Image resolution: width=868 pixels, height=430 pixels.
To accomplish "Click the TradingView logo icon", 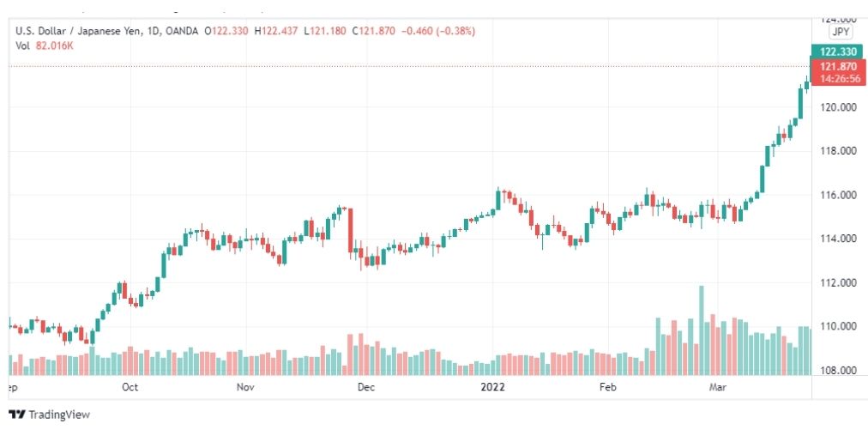I will (16, 415).
